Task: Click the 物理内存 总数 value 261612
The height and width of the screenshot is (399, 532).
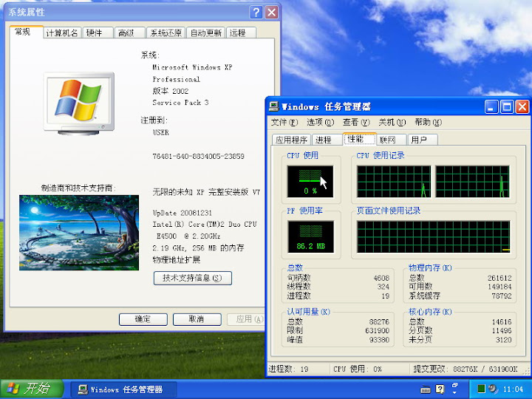Action: (x=499, y=279)
